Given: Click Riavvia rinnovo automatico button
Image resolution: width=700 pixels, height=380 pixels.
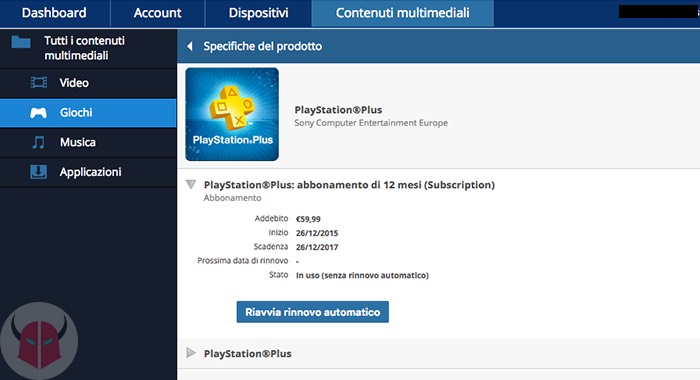Looking at the screenshot, I should pos(312,312).
